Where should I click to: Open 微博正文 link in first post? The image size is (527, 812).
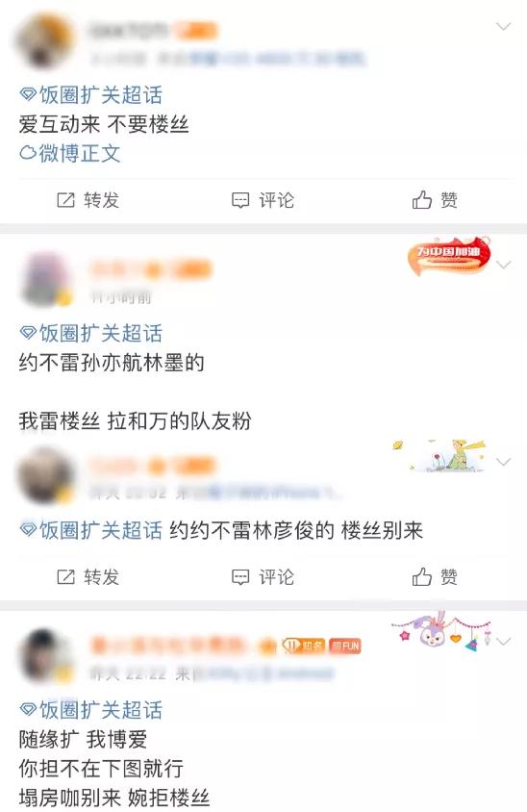tap(70, 153)
